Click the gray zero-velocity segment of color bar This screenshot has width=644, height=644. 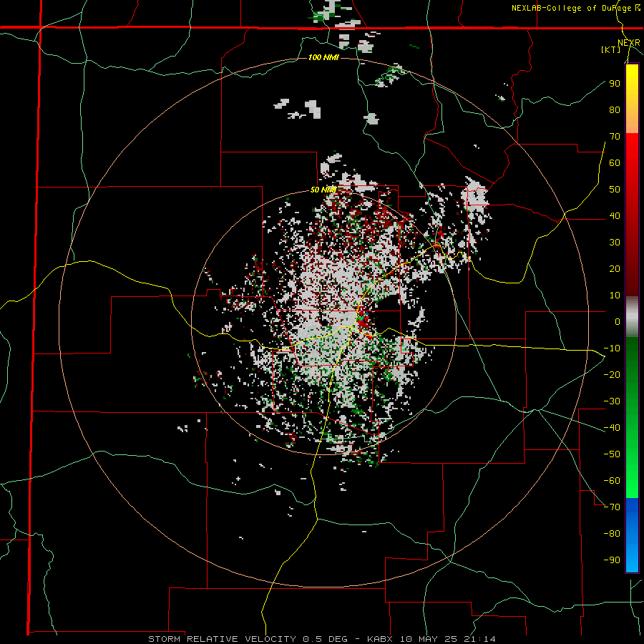tap(632, 317)
